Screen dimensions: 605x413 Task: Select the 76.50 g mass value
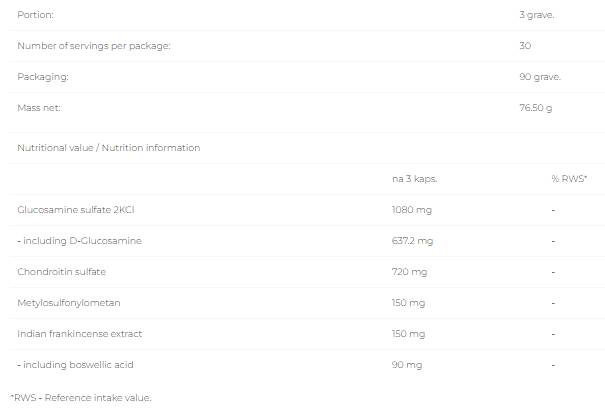tap(537, 107)
